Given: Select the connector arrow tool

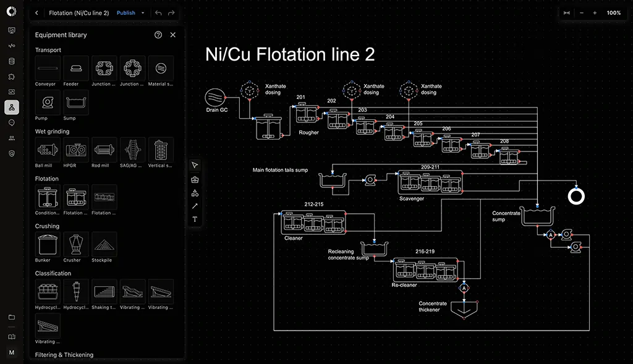Looking at the screenshot, I should (195, 206).
